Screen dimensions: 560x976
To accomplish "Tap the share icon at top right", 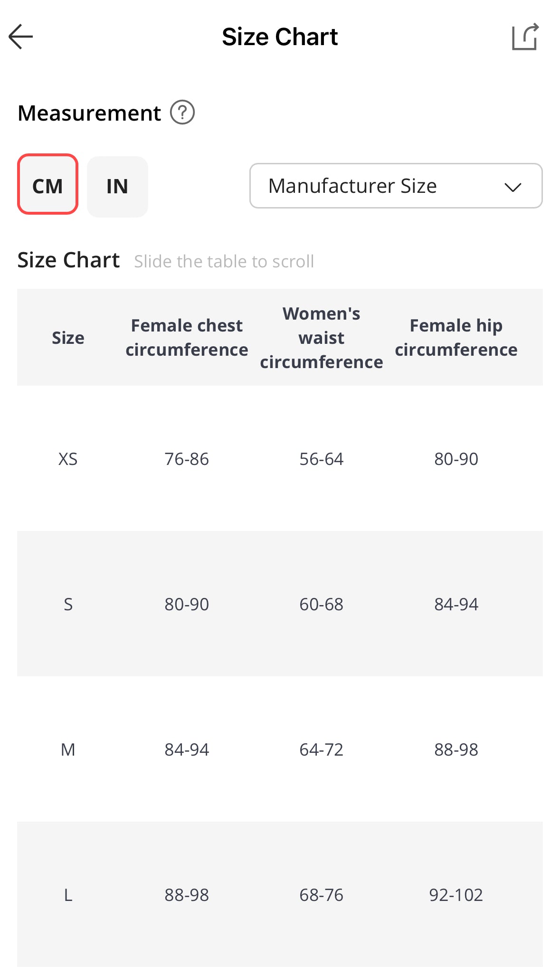I will coord(525,37).
